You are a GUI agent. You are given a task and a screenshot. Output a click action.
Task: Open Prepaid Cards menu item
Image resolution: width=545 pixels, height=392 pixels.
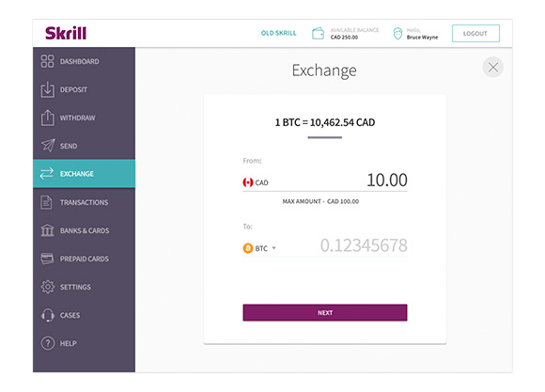click(x=84, y=259)
